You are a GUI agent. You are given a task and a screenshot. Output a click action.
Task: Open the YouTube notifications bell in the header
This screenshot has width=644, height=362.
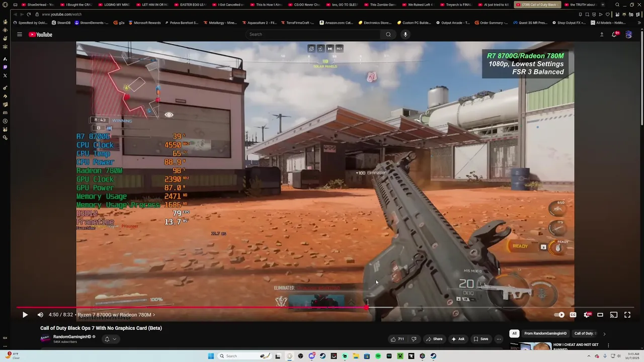(615, 34)
